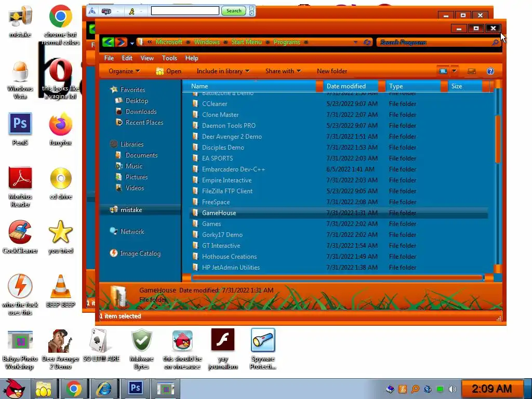Open the Help question mark icon
Screen dimensions: 532x399
point(490,71)
